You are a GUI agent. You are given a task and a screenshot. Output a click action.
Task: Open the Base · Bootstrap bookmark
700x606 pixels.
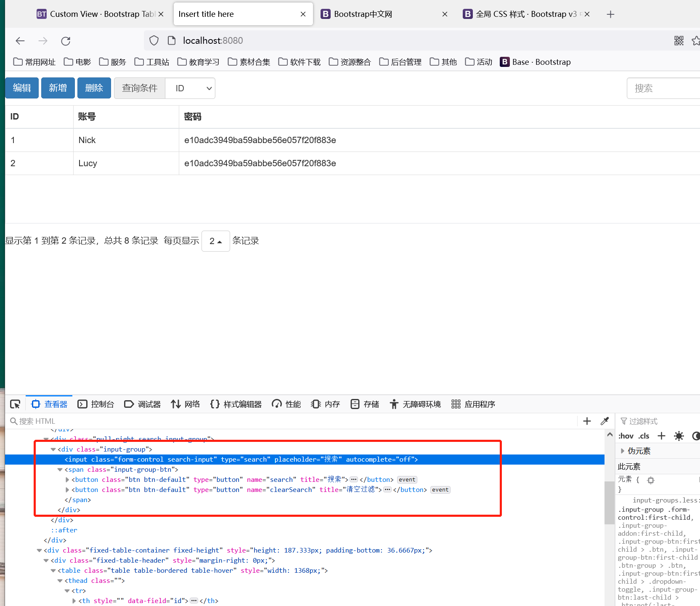coord(536,62)
